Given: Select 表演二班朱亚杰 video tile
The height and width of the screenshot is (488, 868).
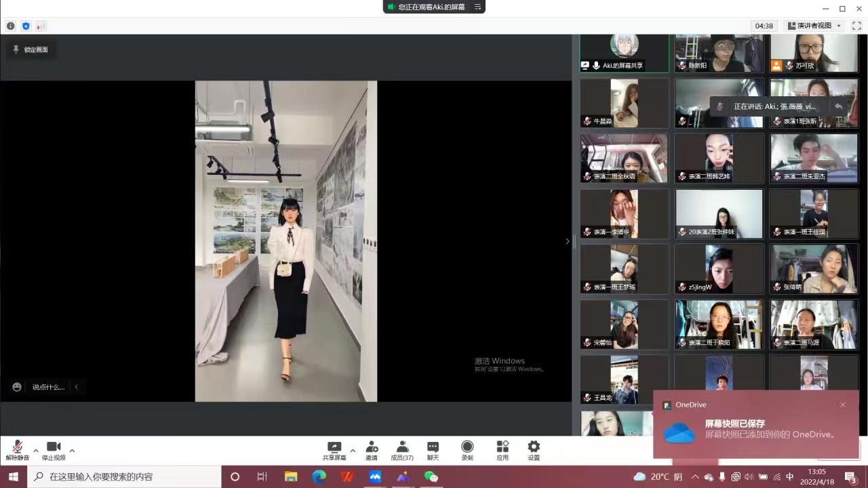Looking at the screenshot, I should pyautogui.click(x=814, y=158).
